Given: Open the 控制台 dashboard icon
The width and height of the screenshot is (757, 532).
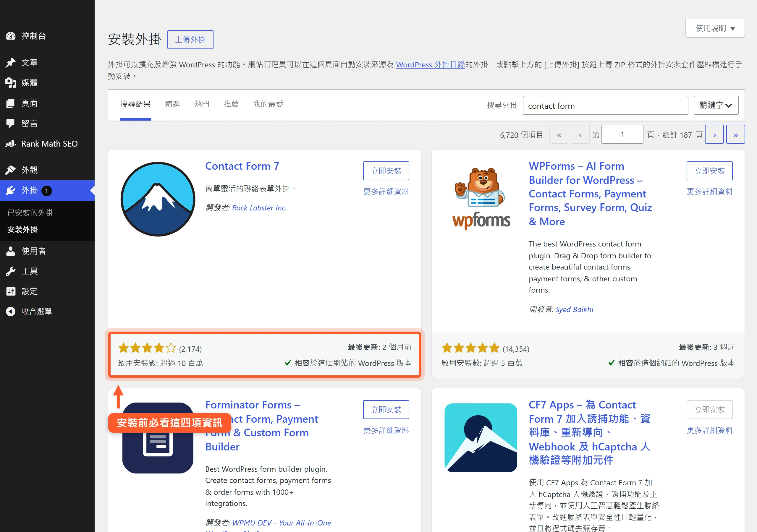Looking at the screenshot, I should pyautogui.click(x=11, y=36).
